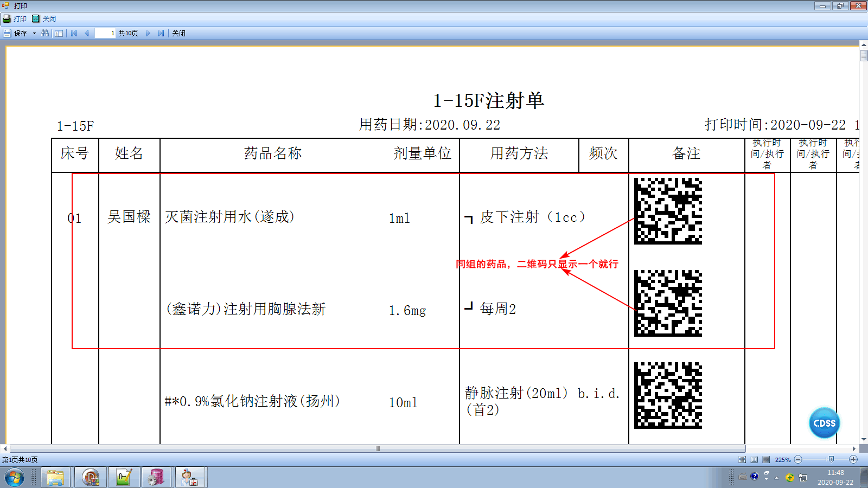This screenshot has height=488, width=868.
Task: Click the 共10页 page count label
Action: click(x=129, y=33)
